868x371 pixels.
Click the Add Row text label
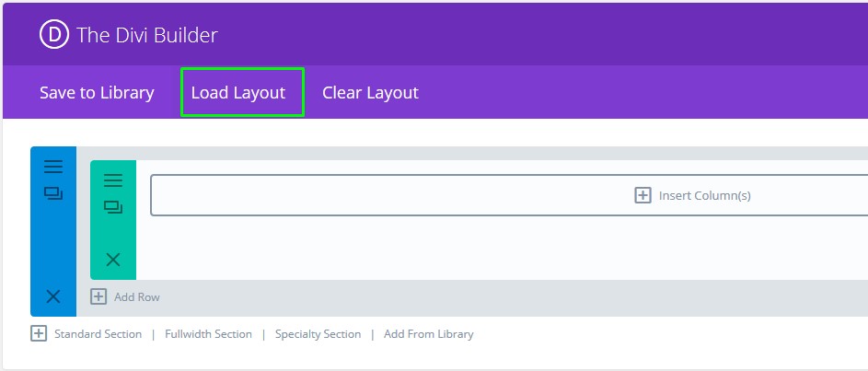pyautogui.click(x=137, y=296)
